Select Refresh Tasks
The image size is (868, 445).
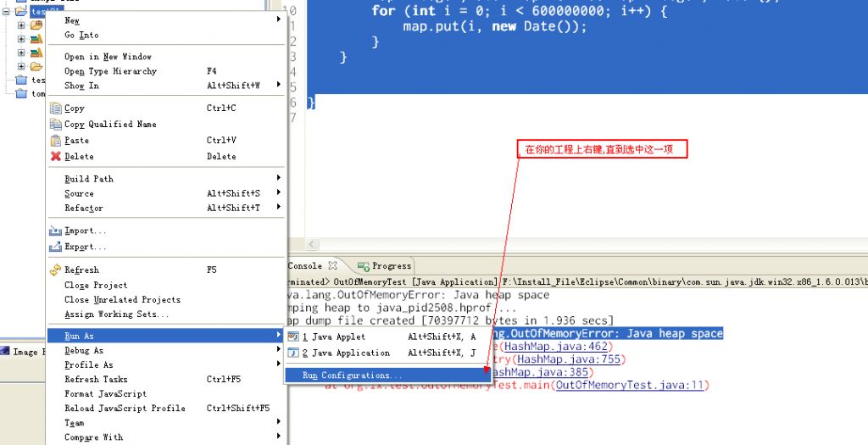166,379
